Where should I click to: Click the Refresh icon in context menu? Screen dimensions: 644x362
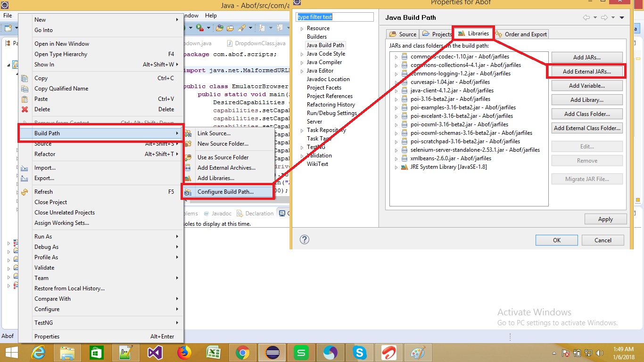(x=25, y=192)
